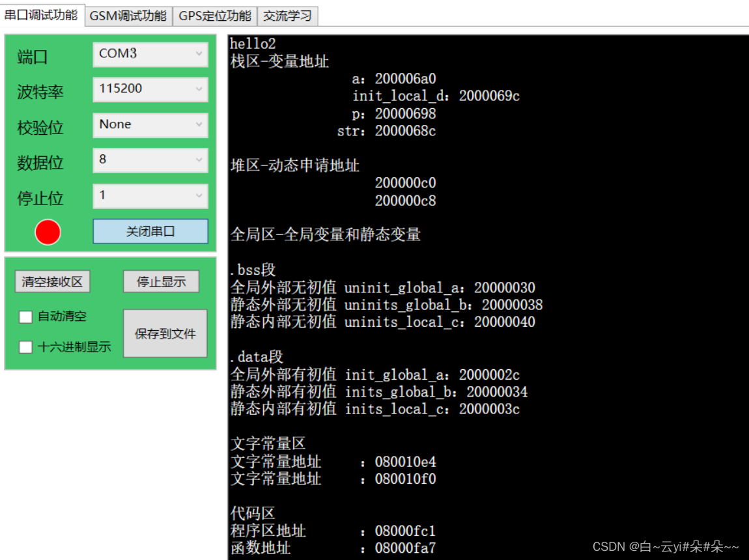Enable the 自动清空 checkbox
This screenshot has width=749, height=560.
[26, 316]
